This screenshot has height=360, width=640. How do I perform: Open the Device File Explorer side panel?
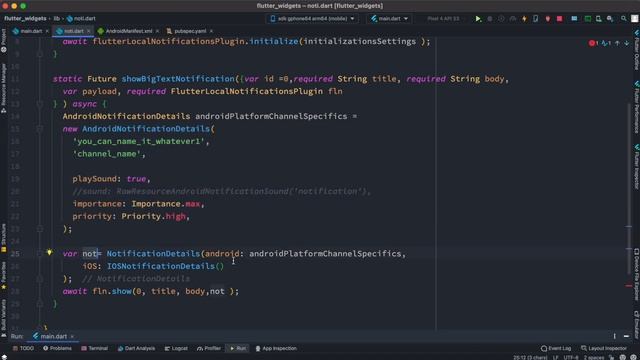coord(636,276)
